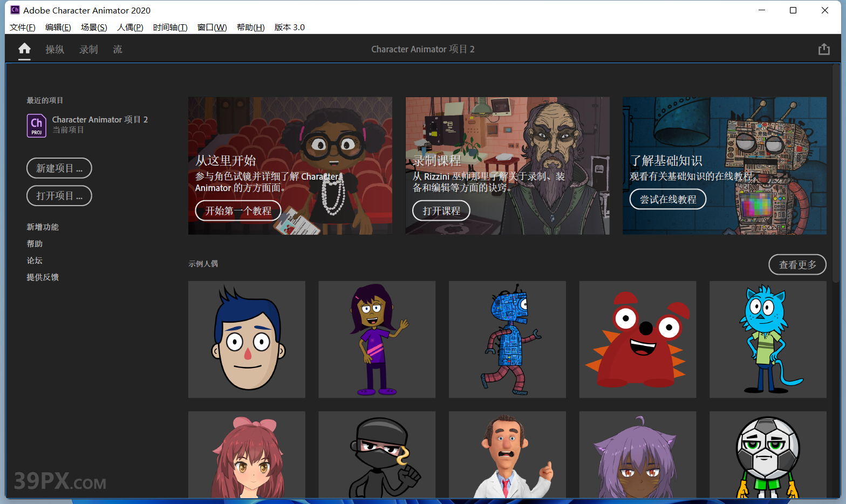This screenshot has height=504, width=846.
Task: Open the 窗口(W) menu
Action: tap(212, 27)
